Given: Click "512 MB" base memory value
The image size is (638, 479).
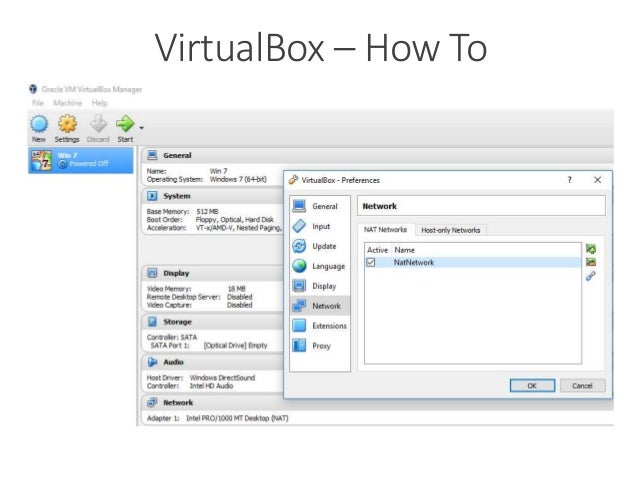Looking at the screenshot, I should [207, 212].
